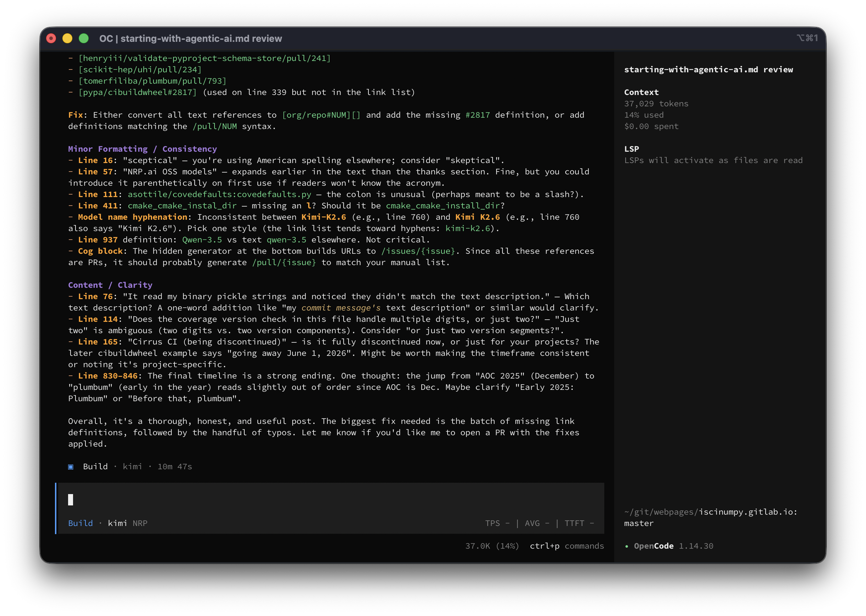Click the Line 76 label
Image resolution: width=866 pixels, height=616 pixels.
(96, 296)
